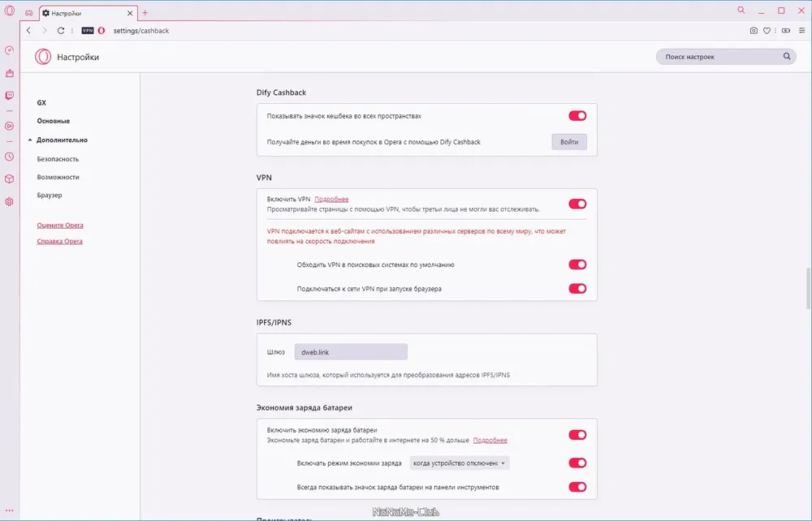Toggle showing cashback icon in all workspaces
Viewport: 812px width, 521px height.
click(577, 116)
